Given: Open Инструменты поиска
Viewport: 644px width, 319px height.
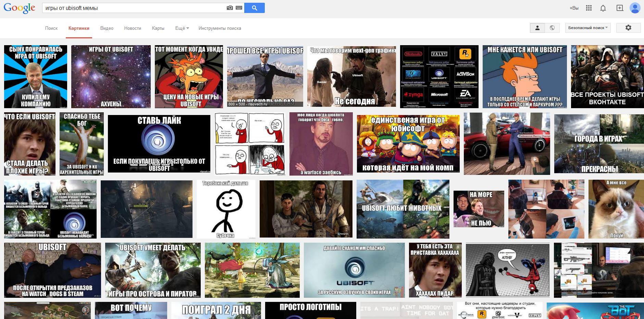Looking at the screenshot, I should tap(220, 28).
